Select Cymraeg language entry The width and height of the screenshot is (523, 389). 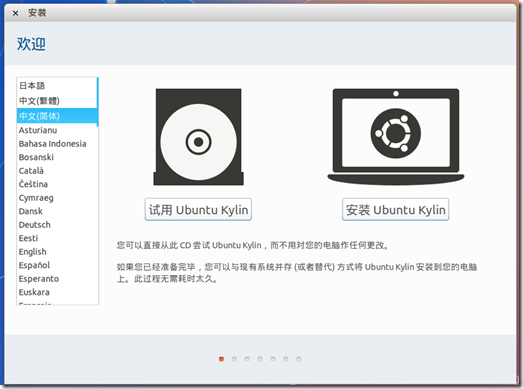pos(57,198)
